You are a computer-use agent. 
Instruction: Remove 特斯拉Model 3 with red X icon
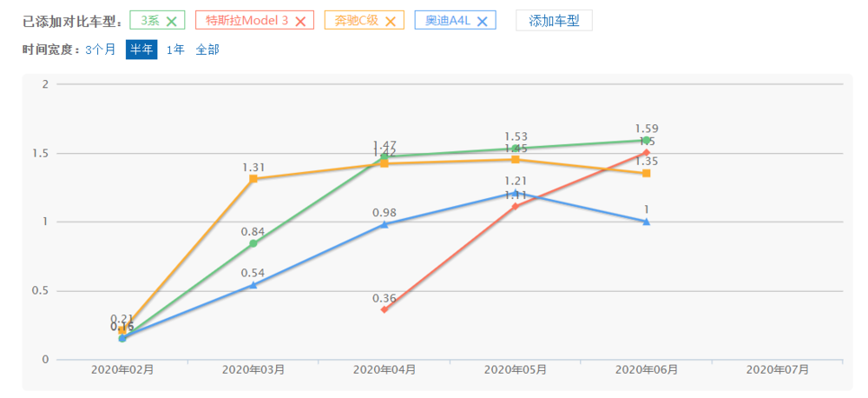[300, 21]
